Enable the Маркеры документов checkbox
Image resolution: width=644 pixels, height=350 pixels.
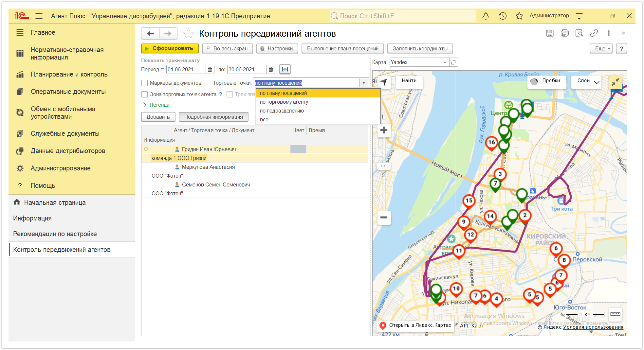point(144,83)
